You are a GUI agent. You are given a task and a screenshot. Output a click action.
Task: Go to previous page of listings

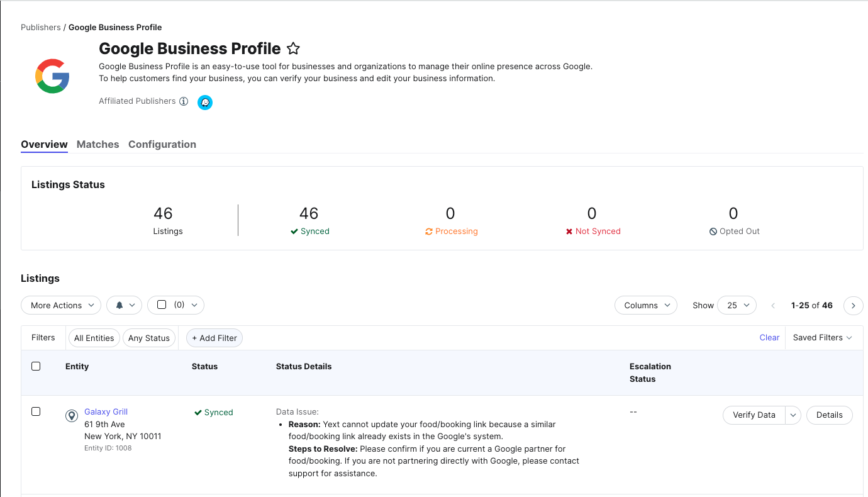(x=773, y=305)
